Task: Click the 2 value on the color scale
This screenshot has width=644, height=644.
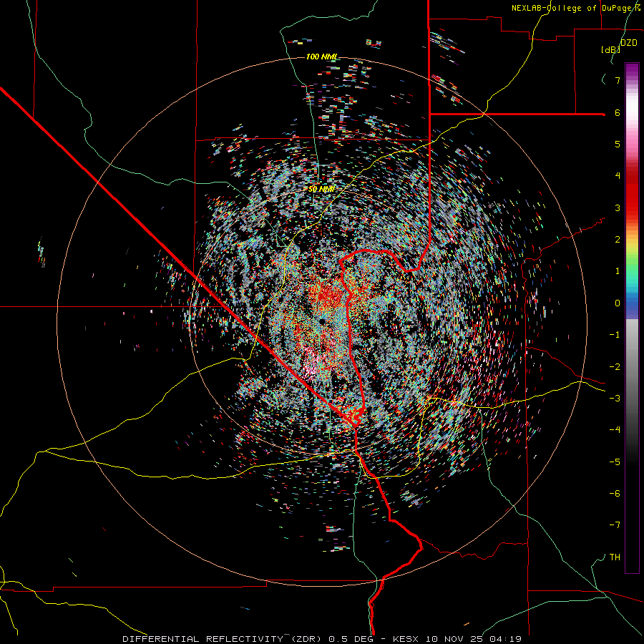Action: click(x=618, y=240)
